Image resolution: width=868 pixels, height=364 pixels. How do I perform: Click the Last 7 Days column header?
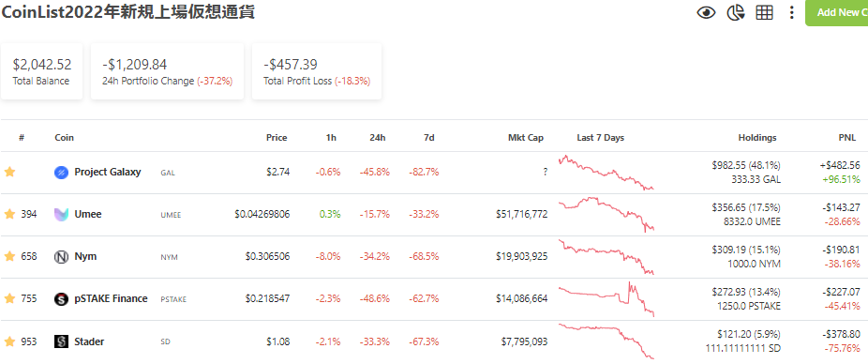[600, 138]
